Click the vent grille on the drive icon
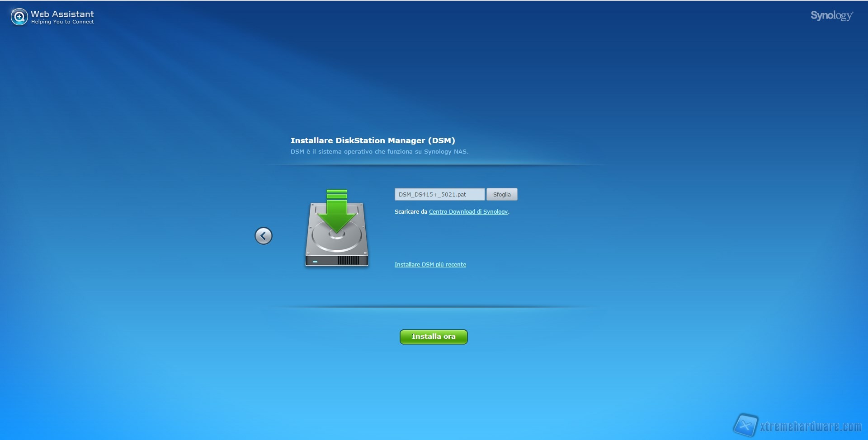Viewport: 868px width, 440px height. [348, 261]
